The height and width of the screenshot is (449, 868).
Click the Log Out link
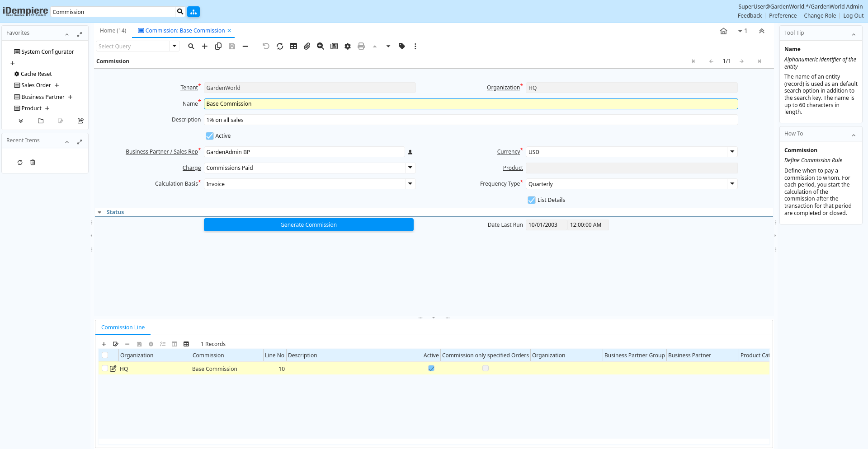(853, 16)
